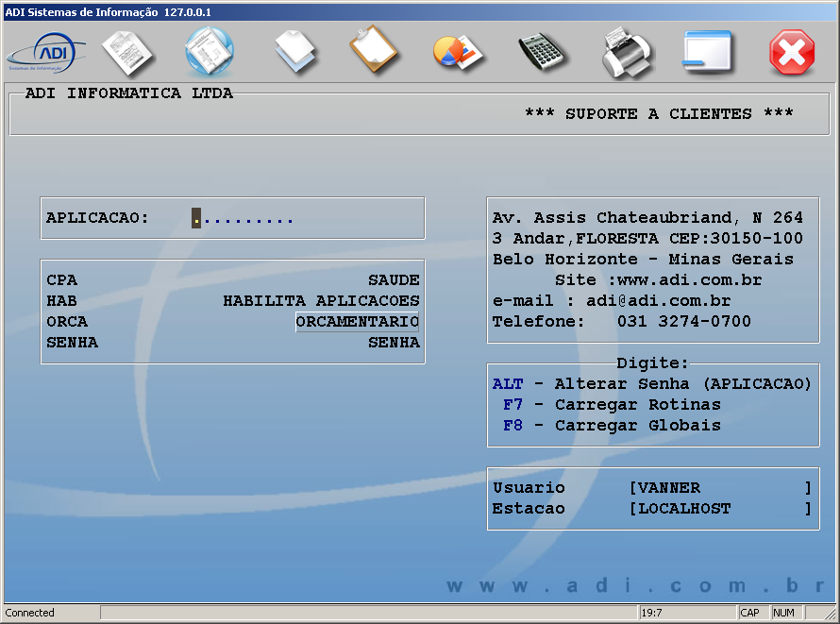Click the adi@adi.com.br email address
840x624 pixels.
659,301
